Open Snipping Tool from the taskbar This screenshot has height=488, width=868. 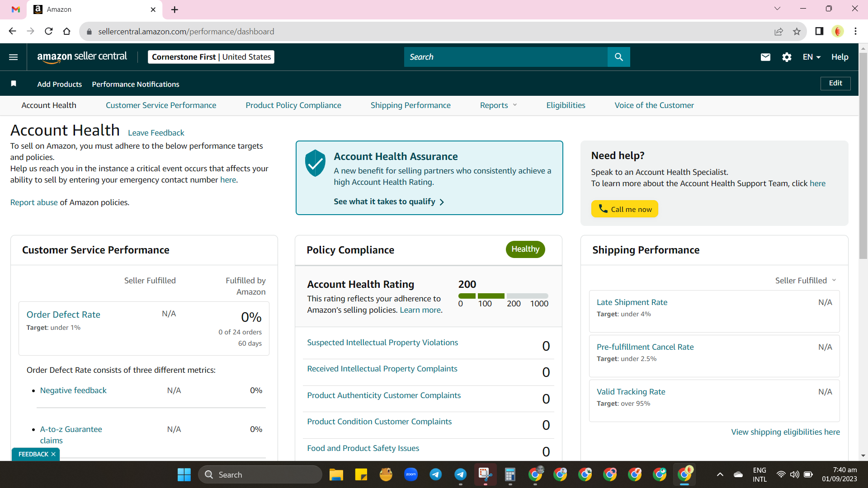(485, 474)
